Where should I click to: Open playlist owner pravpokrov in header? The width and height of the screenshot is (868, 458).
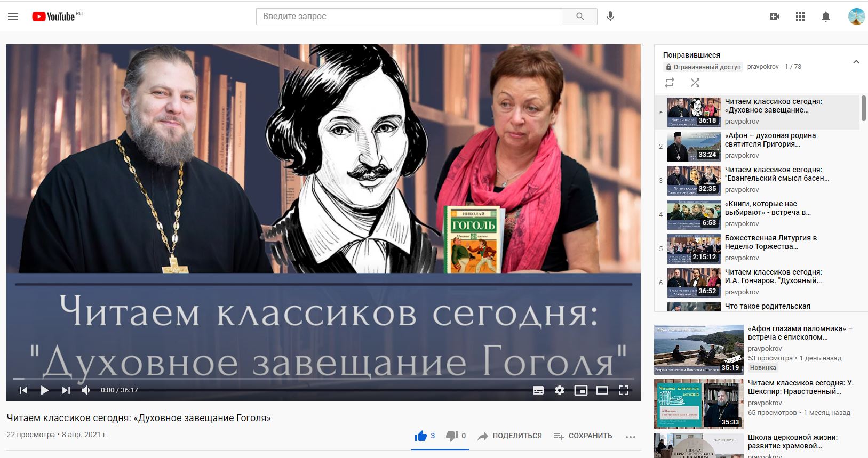tap(763, 67)
